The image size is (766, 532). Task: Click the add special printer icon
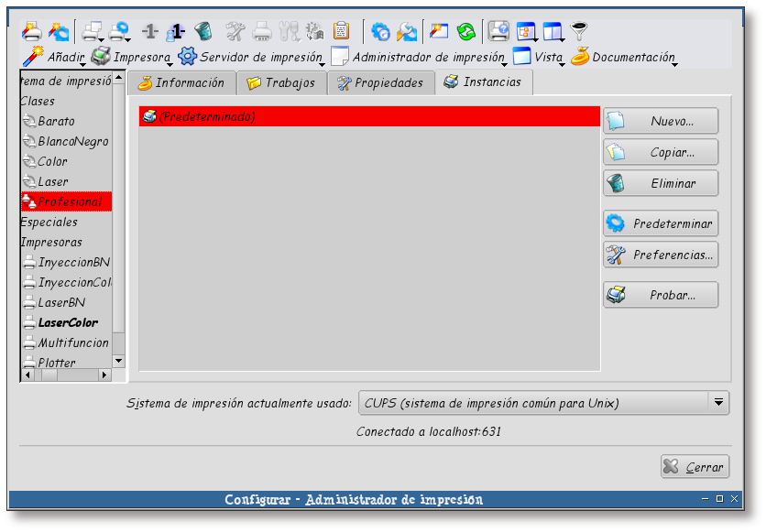(58, 30)
